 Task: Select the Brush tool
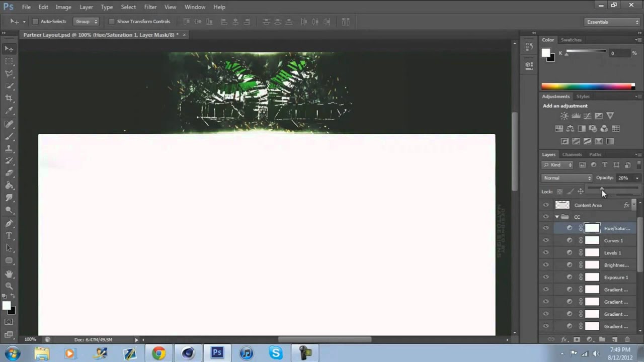9,136
